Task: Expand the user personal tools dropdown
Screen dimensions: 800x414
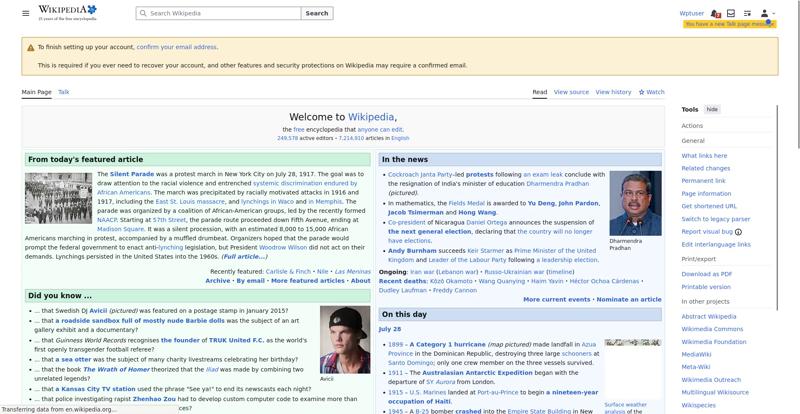Action: click(x=767, y=13)
